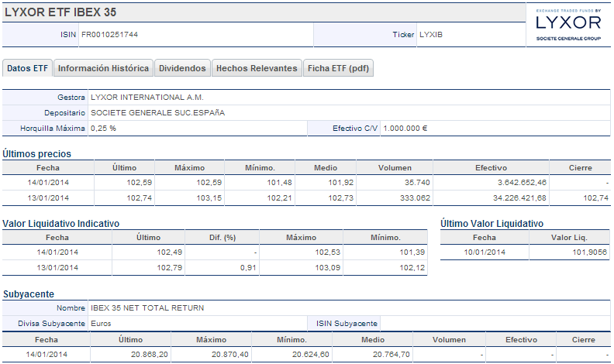Click the Dif. (%) column header

click(222, 238)
